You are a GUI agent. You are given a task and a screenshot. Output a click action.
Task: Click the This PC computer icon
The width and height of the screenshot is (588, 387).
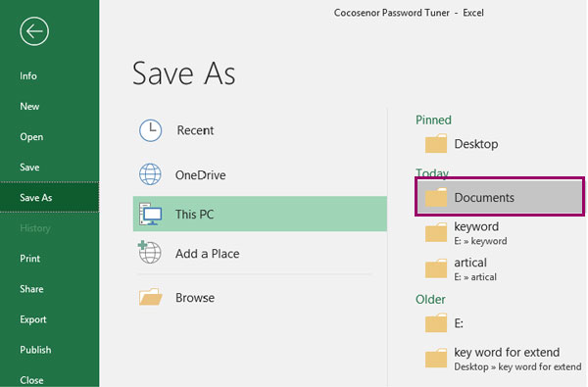pyautogui.click(x=150, y=214)
